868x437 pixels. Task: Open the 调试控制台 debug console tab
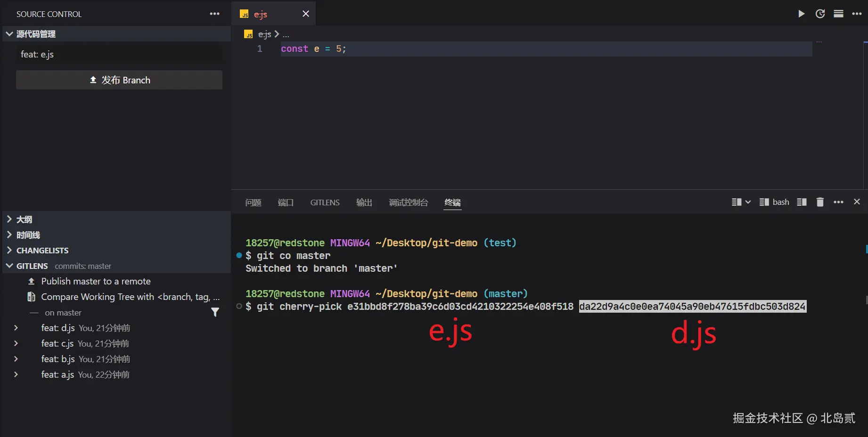pyautogui.click(x=409, y=202)
